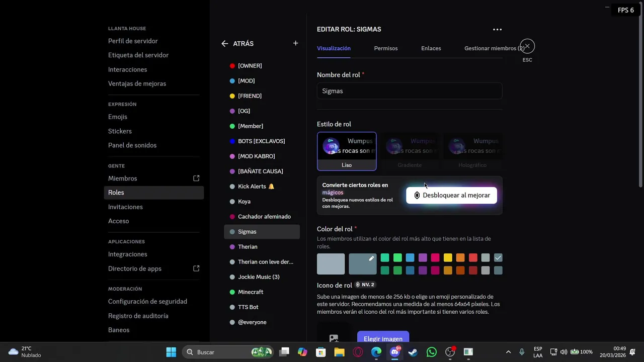Click Desbloquear al mejorar button
This screenshot has width=644, height=362.
pos(451,195)
